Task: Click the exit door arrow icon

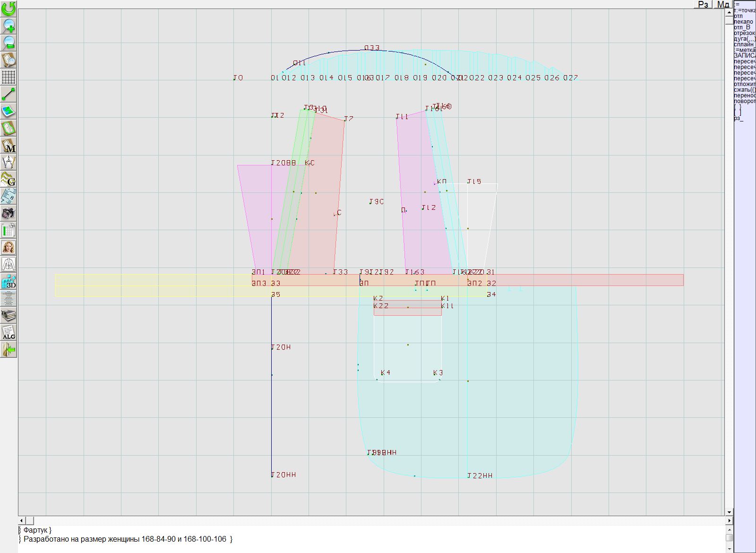Action: [9, 350]
